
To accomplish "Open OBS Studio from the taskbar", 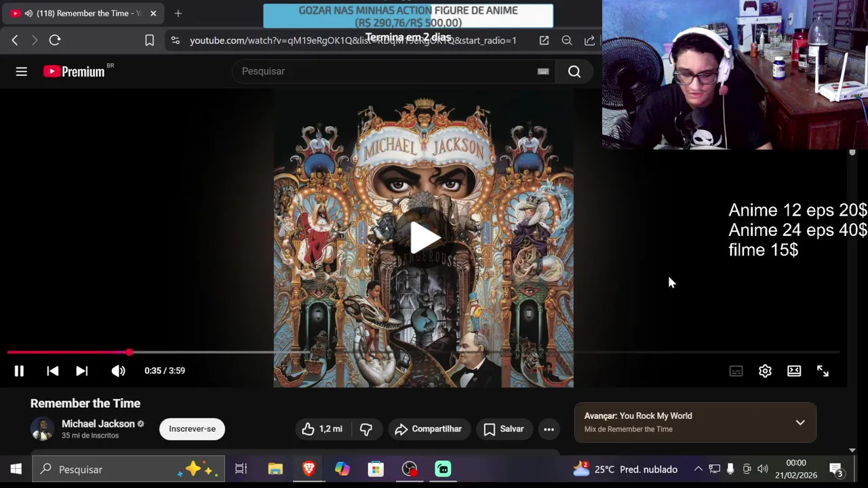I will (410, 469).
